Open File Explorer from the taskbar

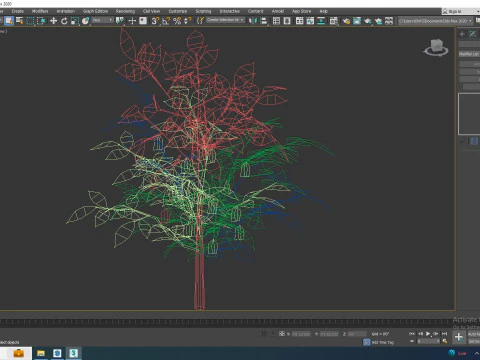click(x=41, y=353)
